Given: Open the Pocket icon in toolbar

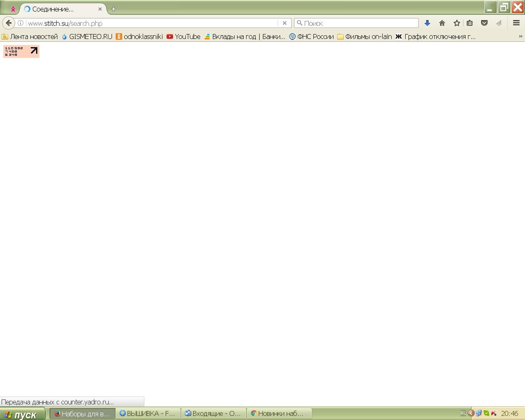Looking at the screenshot, I should [x=484, y=23].
